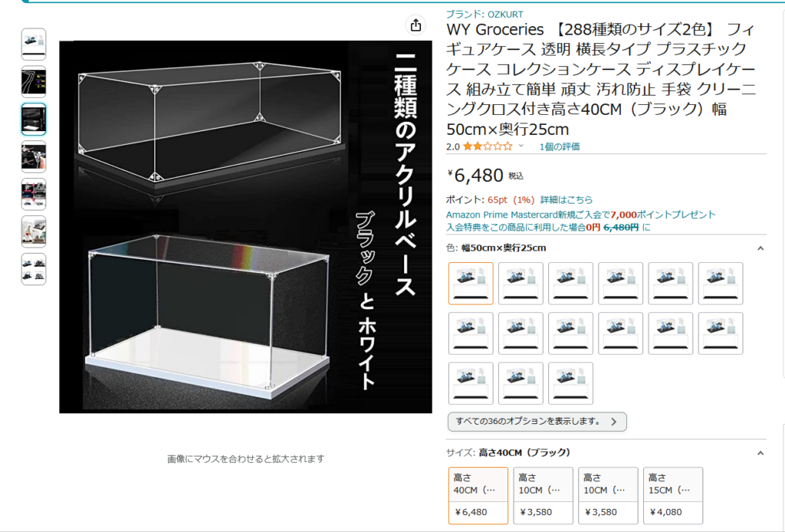The width and height of the screenshot is (785, 532).
Task: Open the 1個の評価 reviews link
Action: coord(559,146)
